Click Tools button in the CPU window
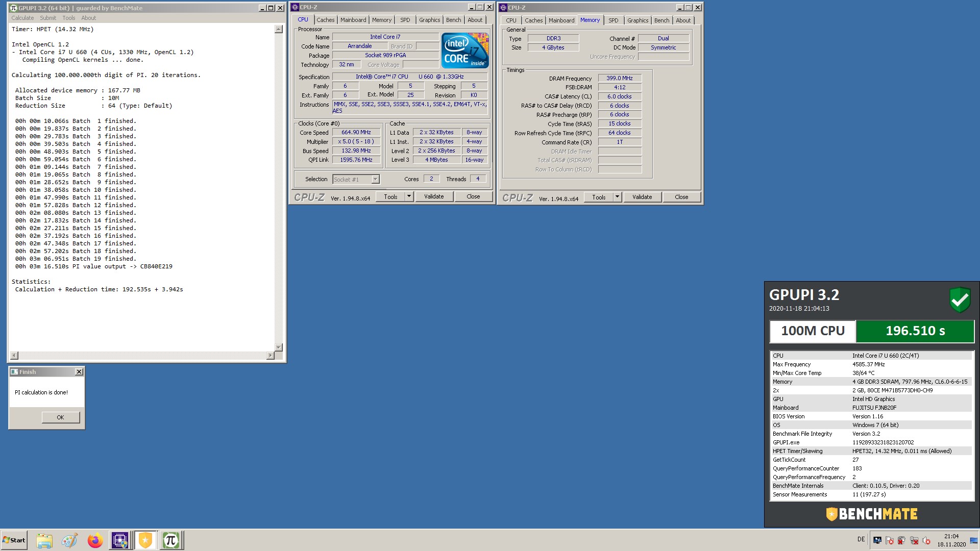Viewport: 980px width, 551px height. 390,196
